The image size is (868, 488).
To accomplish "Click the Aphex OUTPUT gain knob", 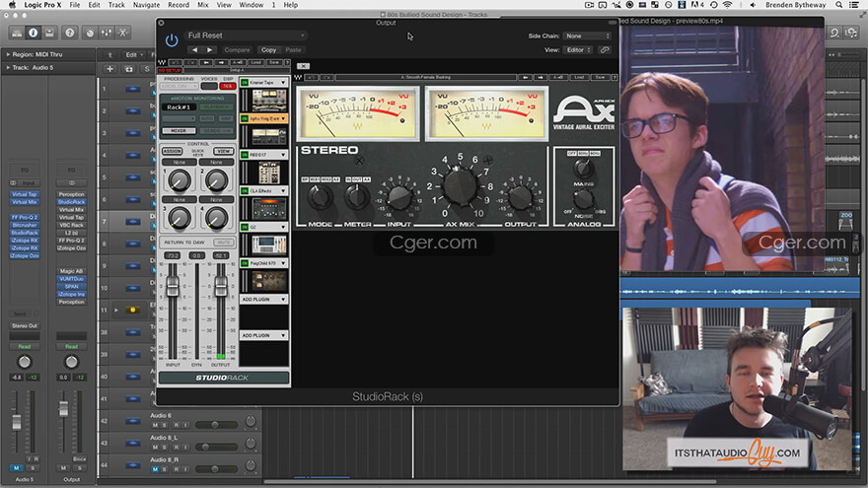I will tap(520, 197).
